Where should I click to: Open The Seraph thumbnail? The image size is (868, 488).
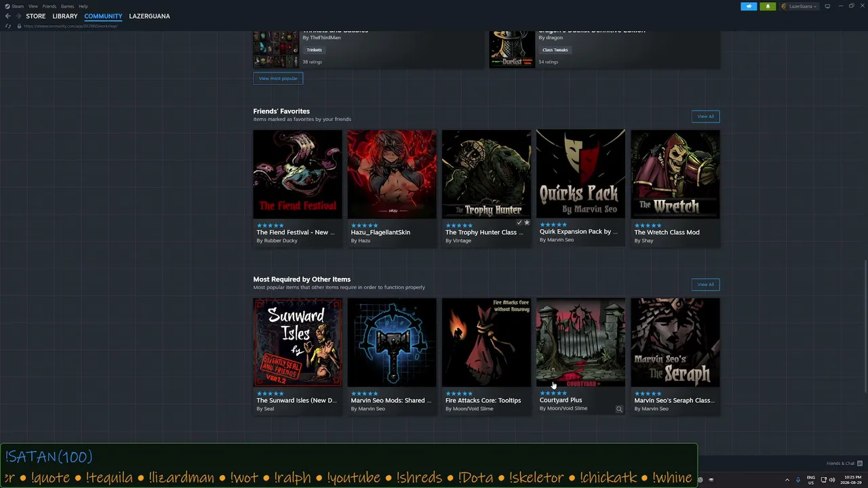click(675, 342)
